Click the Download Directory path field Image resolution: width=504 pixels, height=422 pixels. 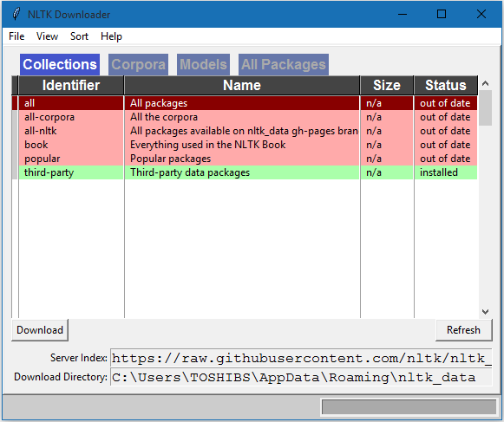[301, 377]
